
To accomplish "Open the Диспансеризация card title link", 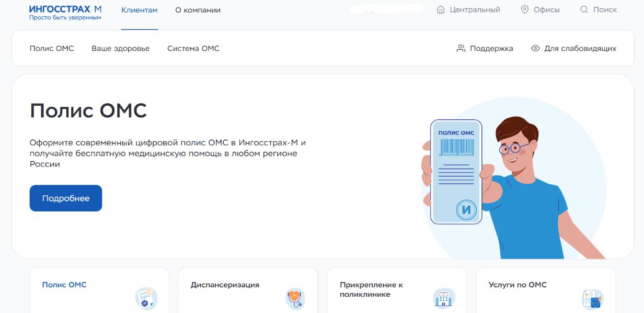I will pyautogui.click(x=225, y=285).
